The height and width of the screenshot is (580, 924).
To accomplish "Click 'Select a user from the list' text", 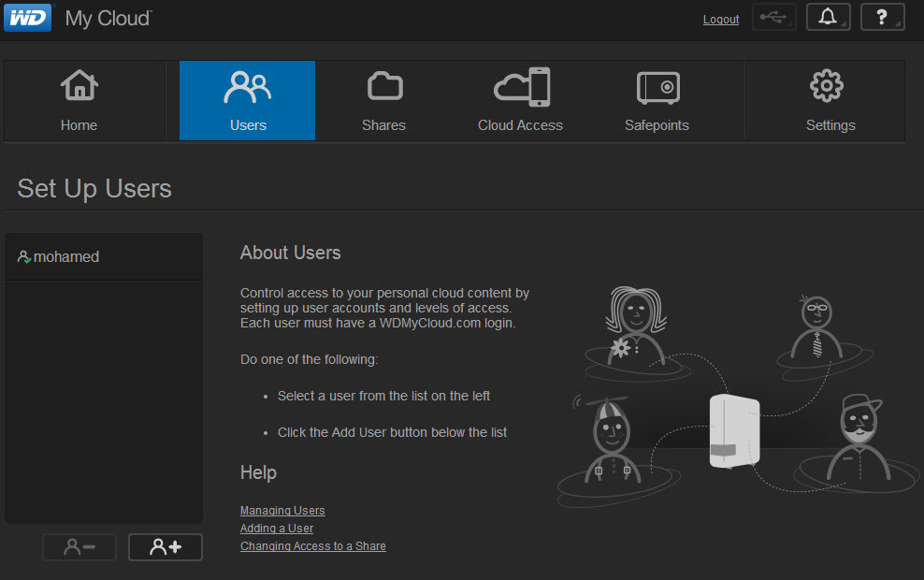I will (383, 396).
